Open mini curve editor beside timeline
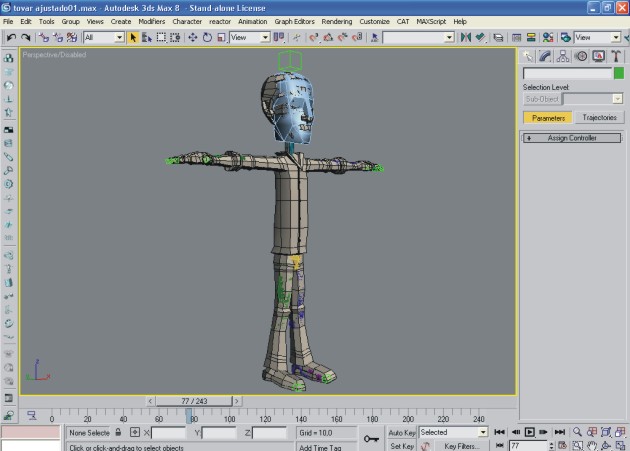Image resolution: width=630 pixels, height=451 pixels. (31, 416)
